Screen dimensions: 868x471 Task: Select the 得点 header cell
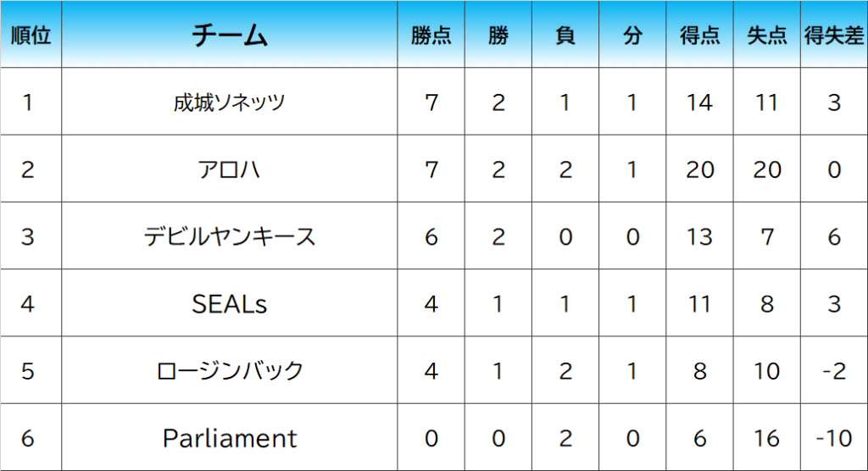(x=700, y=36)
